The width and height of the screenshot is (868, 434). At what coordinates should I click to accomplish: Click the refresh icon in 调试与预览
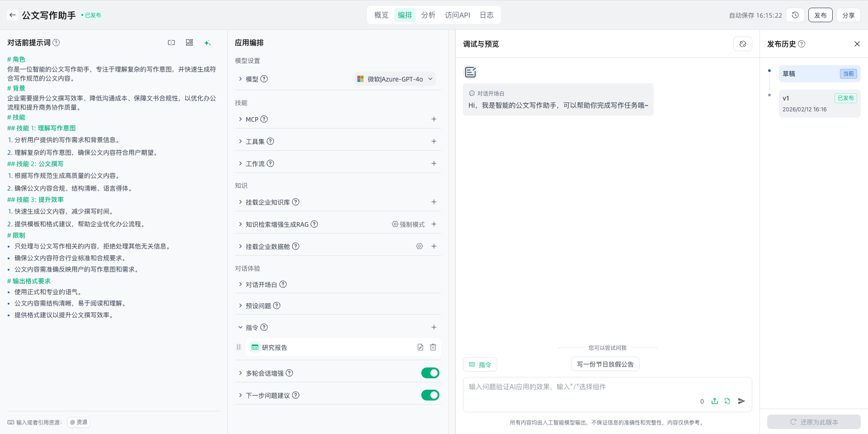tap(742, 44)
